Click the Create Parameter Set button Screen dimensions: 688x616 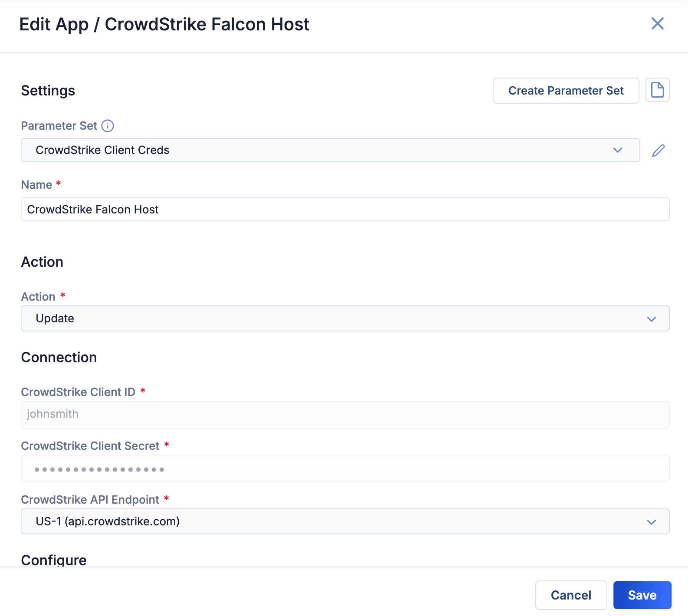point(566,91)
